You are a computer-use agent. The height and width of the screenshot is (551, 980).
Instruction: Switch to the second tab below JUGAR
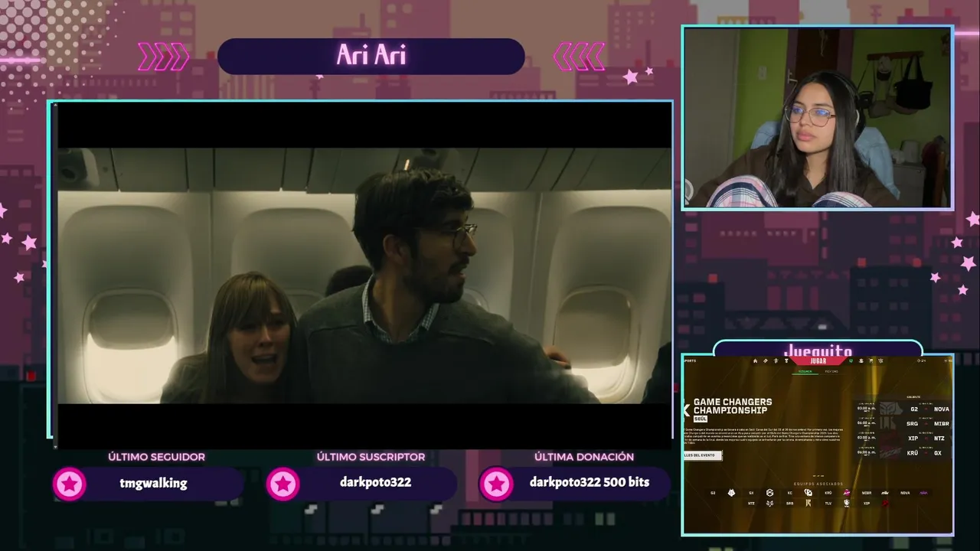831,371
